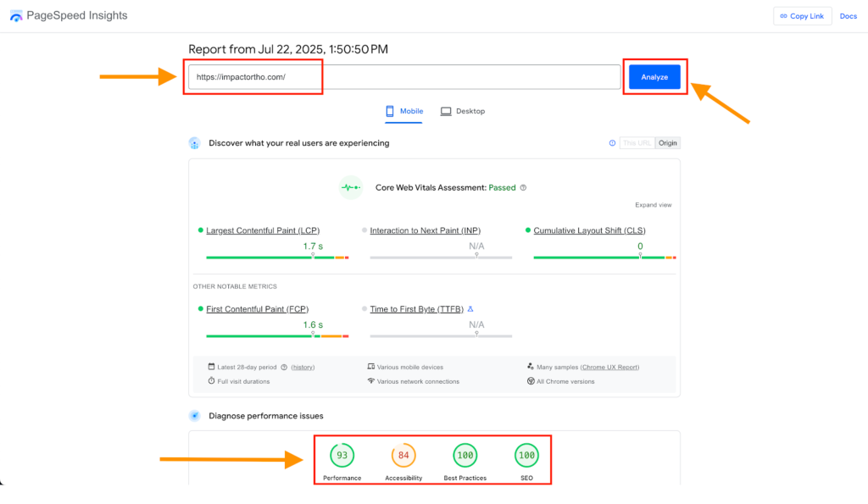
Task: Open Time to First Byte (TTFB) link
Action: point(417,309)
